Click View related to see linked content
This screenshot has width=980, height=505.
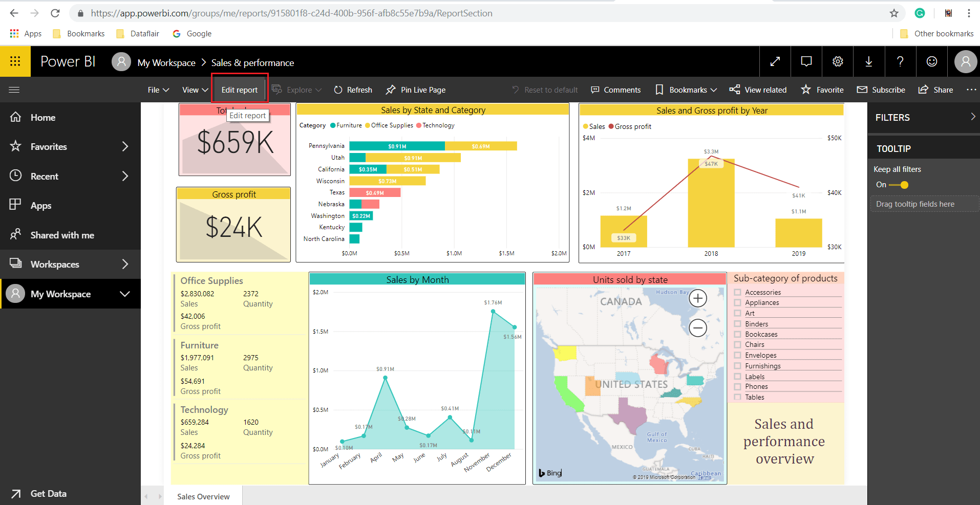click(x=758, y=90)
